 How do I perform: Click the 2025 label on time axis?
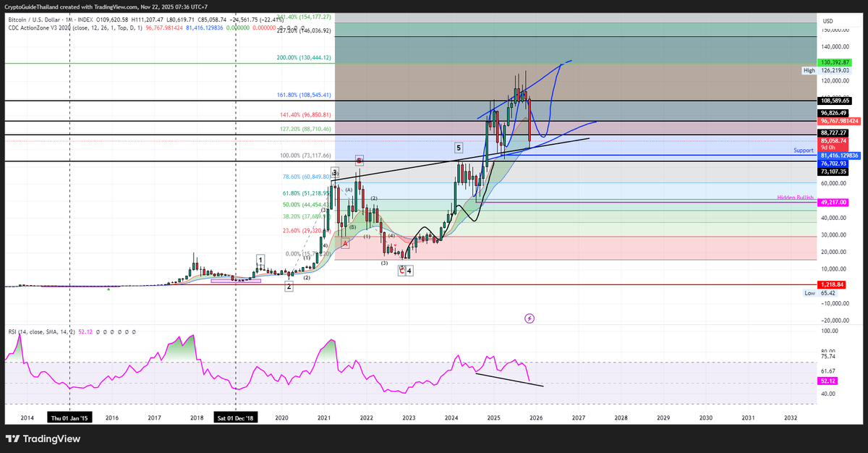click(494, 418)
